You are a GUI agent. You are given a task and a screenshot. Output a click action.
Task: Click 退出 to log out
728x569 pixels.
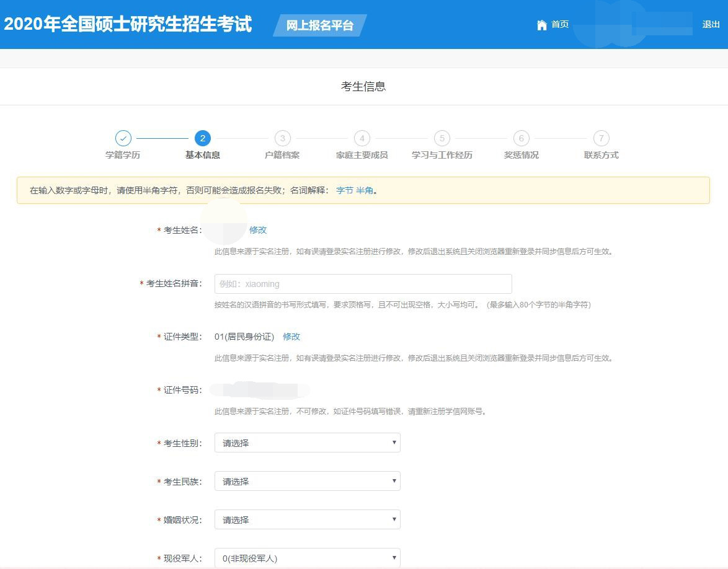711,25
